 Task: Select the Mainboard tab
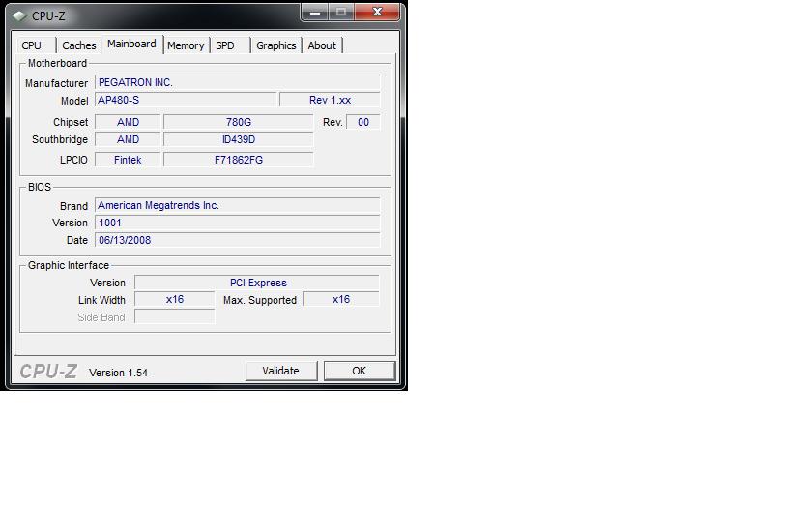tap(132, 45)
